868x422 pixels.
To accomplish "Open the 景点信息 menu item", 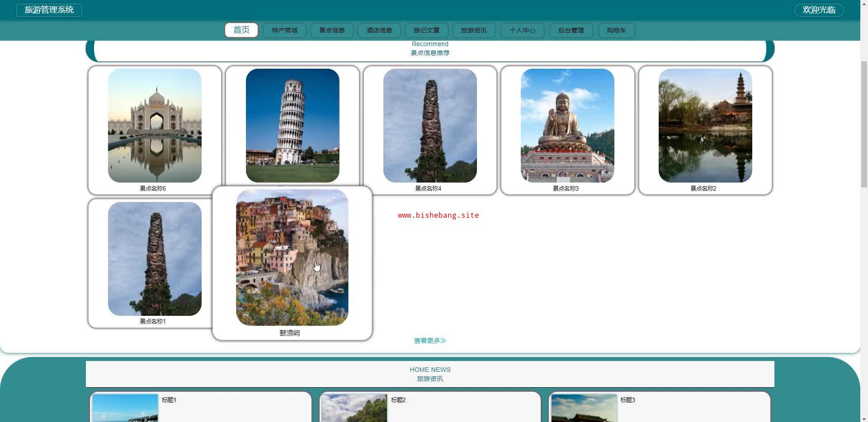I will pos(332,30).
